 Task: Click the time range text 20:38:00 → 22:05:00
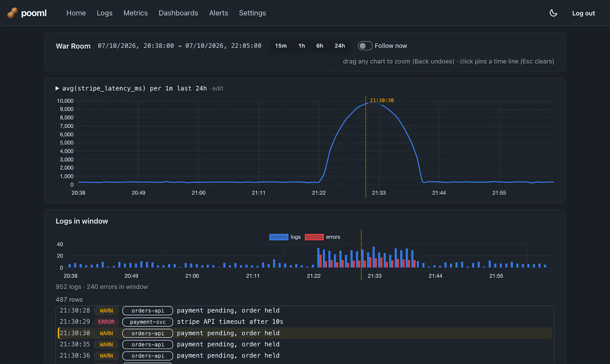180,46
